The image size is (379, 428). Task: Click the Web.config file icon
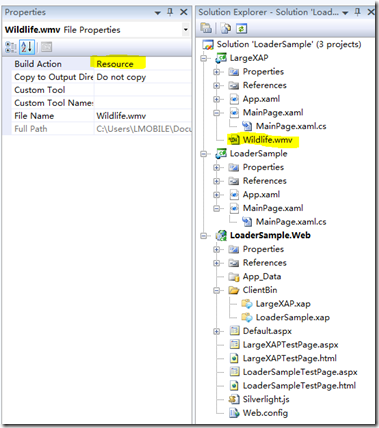point(234,413)
